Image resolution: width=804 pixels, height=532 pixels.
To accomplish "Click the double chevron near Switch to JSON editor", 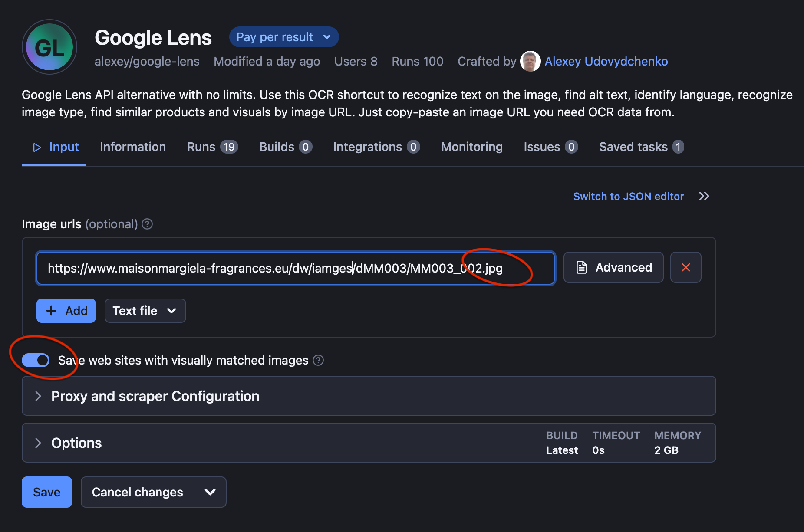I will pos(704,196).
